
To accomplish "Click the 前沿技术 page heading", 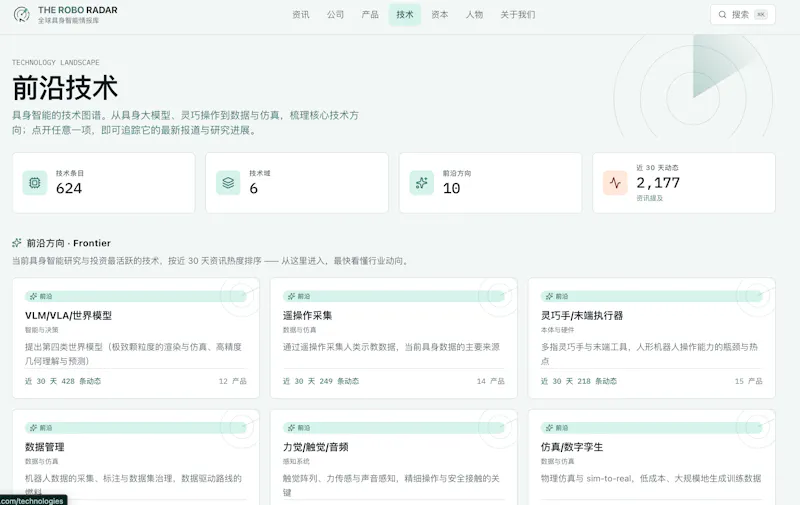I will [x=65, y=88].
